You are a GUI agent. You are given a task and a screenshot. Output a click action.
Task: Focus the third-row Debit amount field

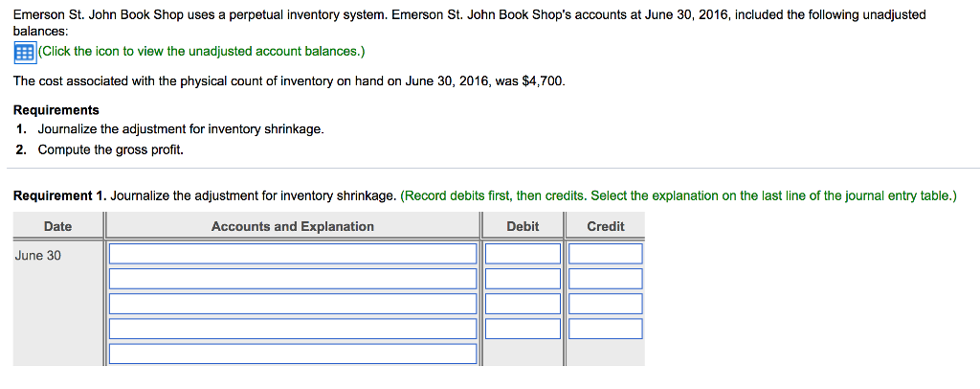(x=523, y=304)
